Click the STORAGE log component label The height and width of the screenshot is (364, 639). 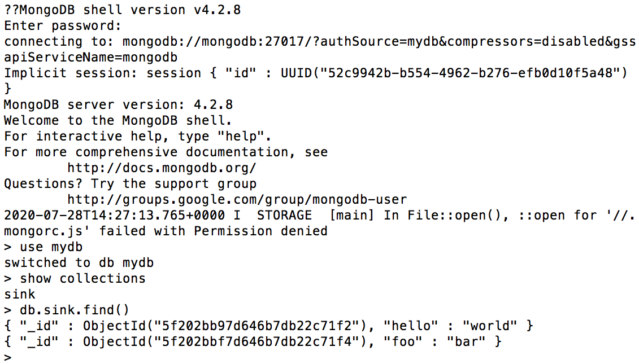tap(284, 215)
